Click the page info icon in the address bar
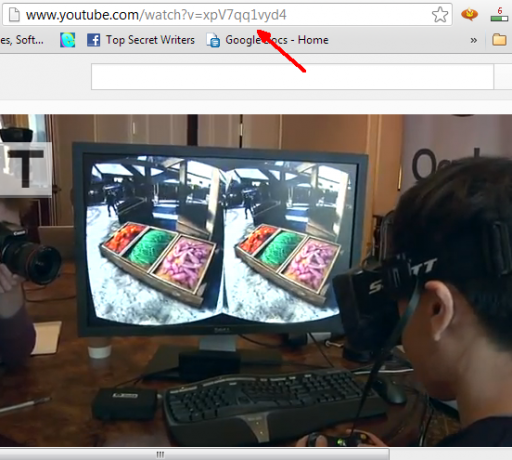This screenshot has height=460, width=512. 14,15
